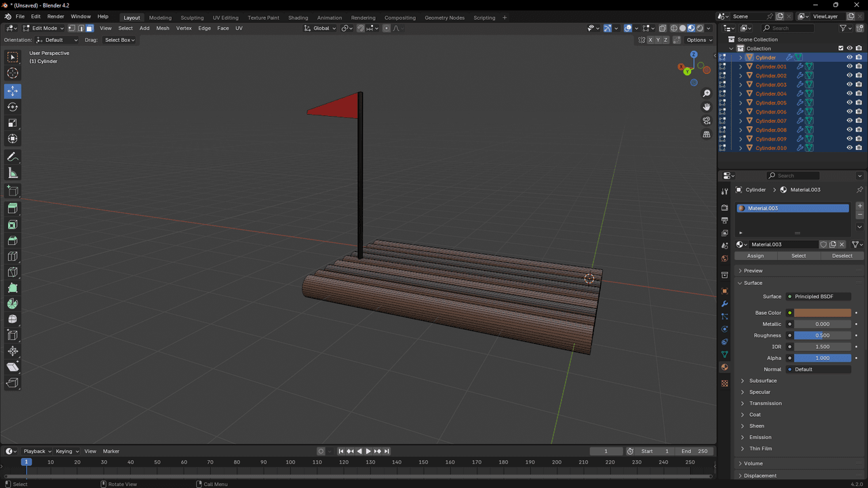Toggle camera view gizmo button
Screen dimensions: 868x488
(x=707, y=121)
